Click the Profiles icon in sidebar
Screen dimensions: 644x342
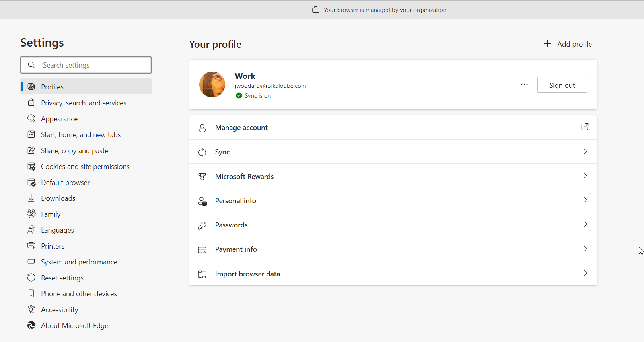[x=31, y=87]
